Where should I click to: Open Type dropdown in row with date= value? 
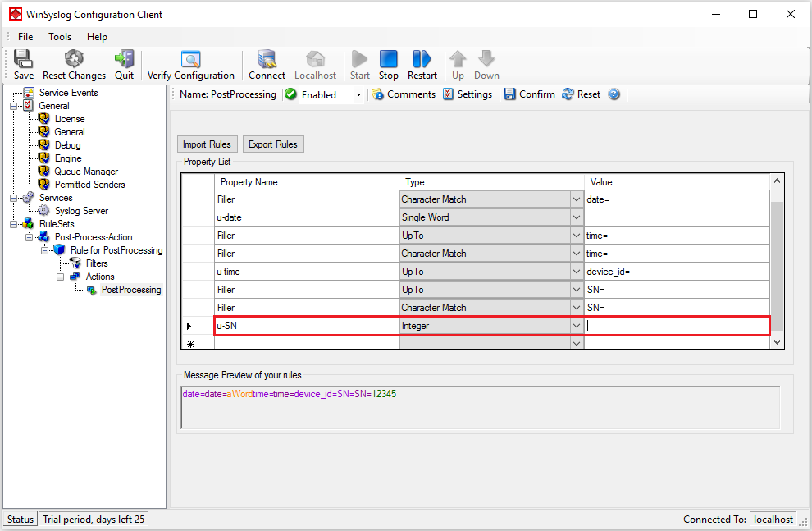point(577,199)
